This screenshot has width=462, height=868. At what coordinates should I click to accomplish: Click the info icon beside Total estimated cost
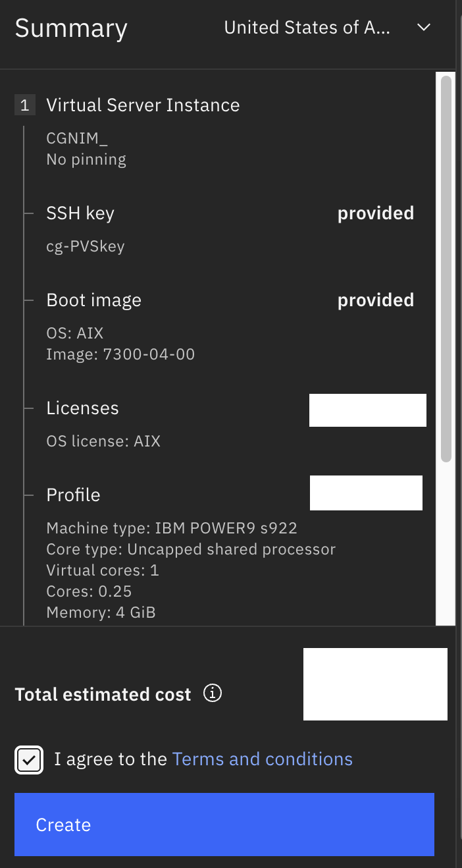pos(213,693)
